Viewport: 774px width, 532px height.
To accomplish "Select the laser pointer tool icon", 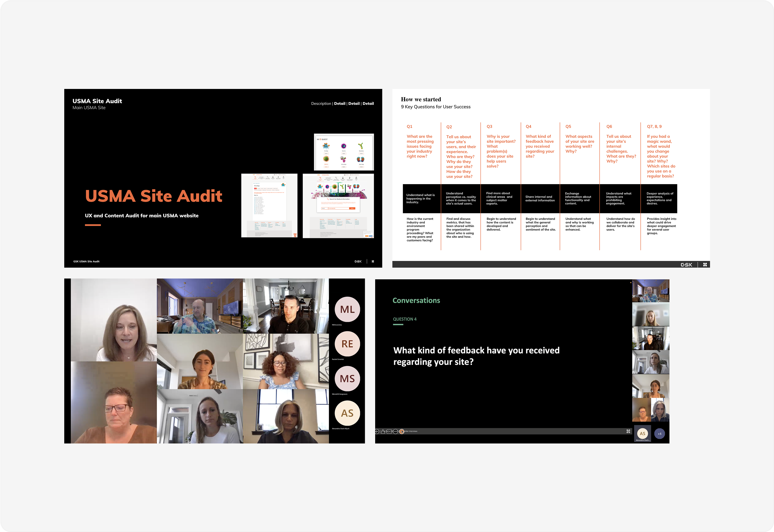I will 383,432.
